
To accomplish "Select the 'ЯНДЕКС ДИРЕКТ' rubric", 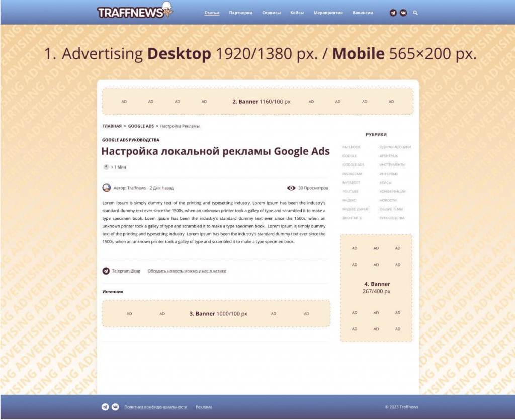I will tap(356, 209).
